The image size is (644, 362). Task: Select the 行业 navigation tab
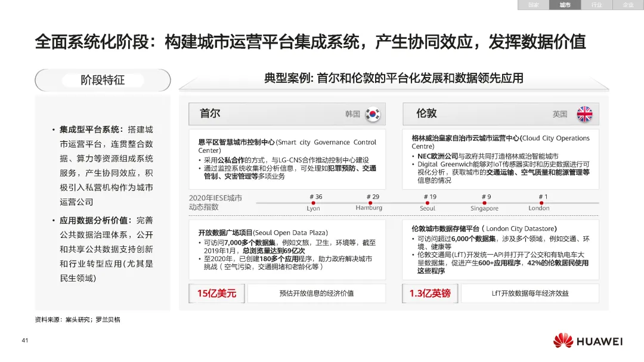coord(596,5)
